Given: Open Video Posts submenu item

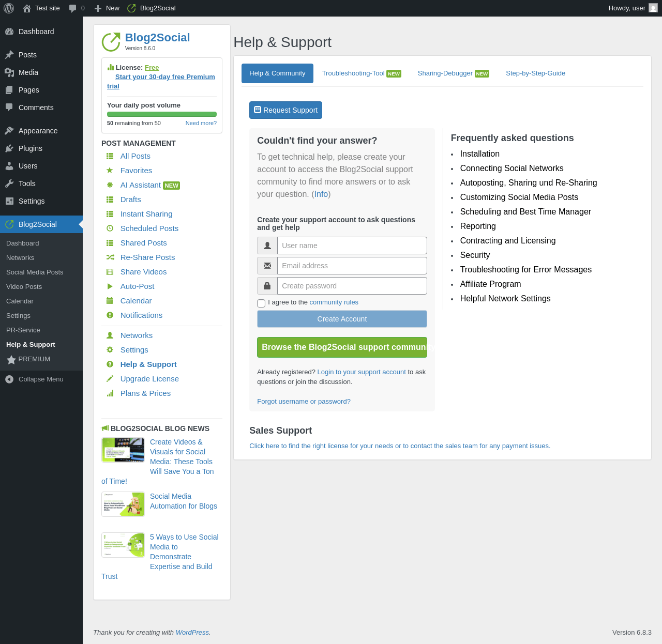Looking at the screenshot, I should coord(24,287).
